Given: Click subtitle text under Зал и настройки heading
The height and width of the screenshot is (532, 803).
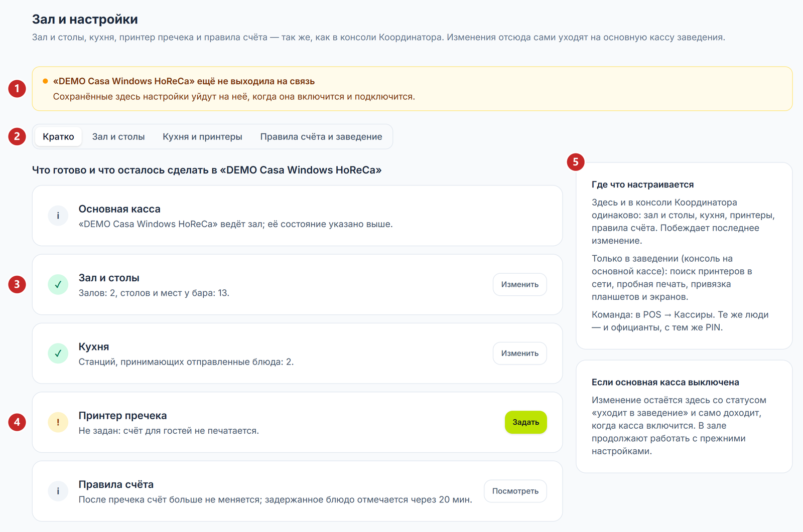Looking at the screenshot, I should click(x=378, y=37).
